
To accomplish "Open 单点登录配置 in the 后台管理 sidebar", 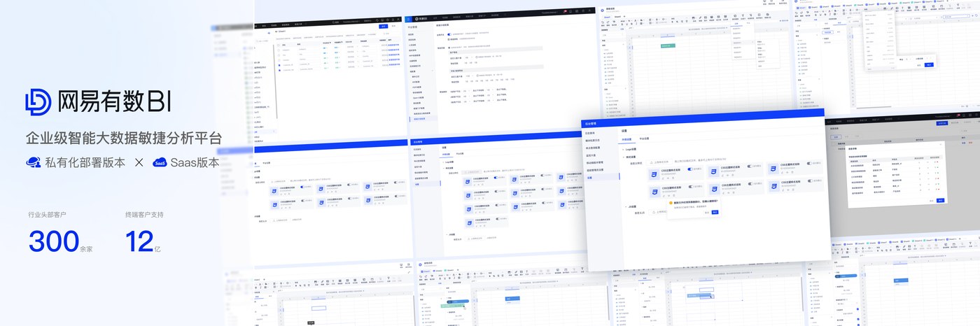I will point(593,148).
